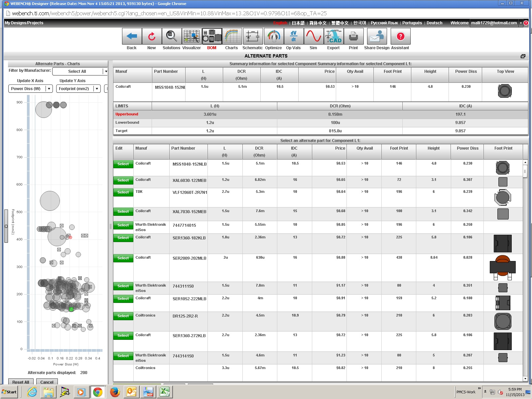
Task: Click the DR125-2R2-R footprint image
Action: [x=503, y=321]
